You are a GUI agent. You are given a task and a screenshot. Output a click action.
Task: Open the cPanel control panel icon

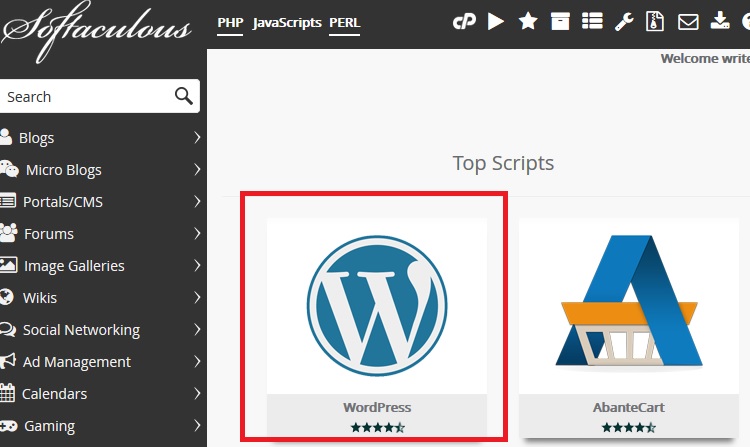[x=464, y=22]
